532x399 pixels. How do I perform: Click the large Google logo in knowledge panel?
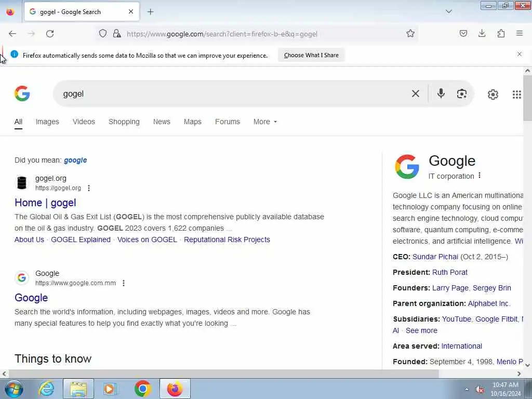click(x=407, y=167)
